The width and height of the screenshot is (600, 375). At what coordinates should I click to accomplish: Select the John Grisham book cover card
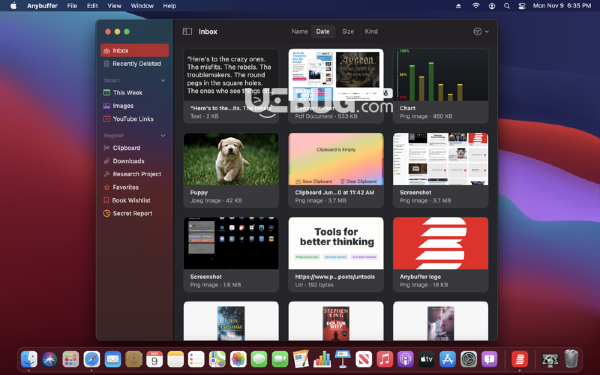coord(231,321)
